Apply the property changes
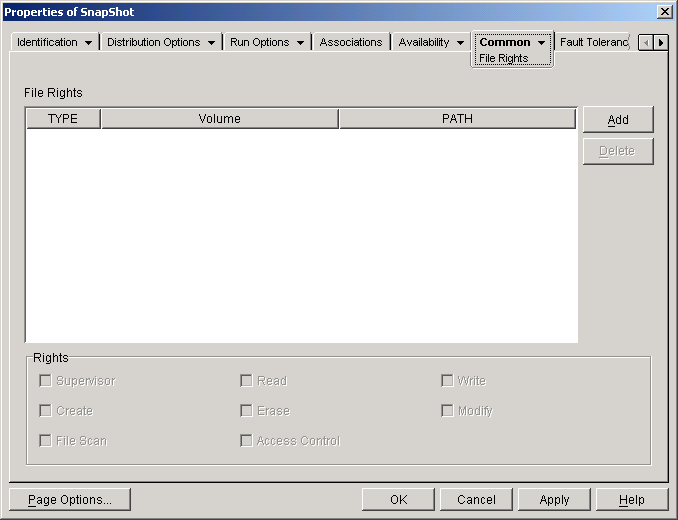 [554, 500]
